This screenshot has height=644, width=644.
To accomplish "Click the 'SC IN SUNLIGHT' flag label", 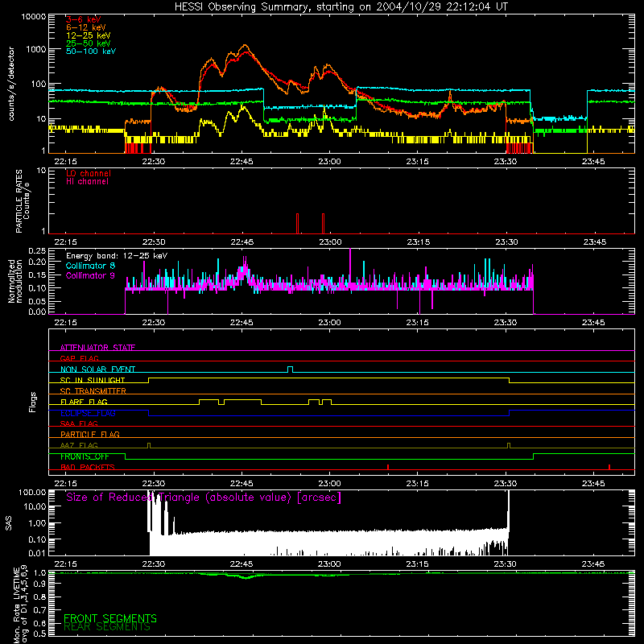I will click(x=93, y=380).
